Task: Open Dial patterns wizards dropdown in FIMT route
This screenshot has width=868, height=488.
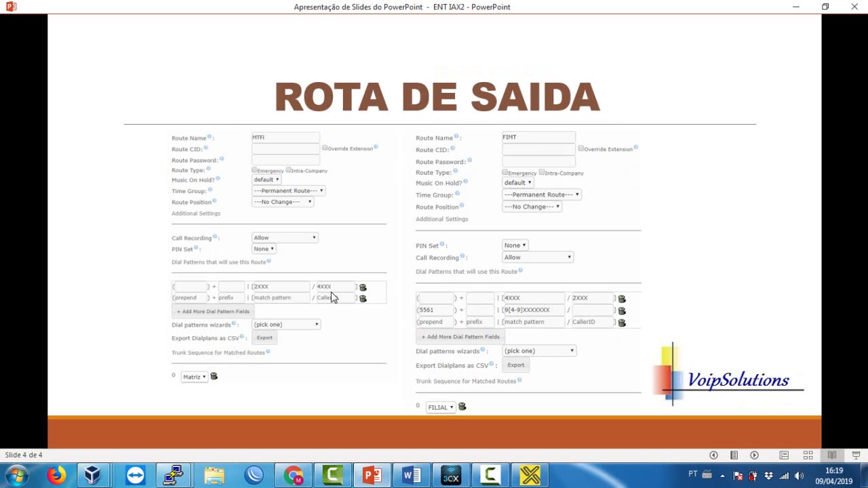Action: (x=539, y=351)
